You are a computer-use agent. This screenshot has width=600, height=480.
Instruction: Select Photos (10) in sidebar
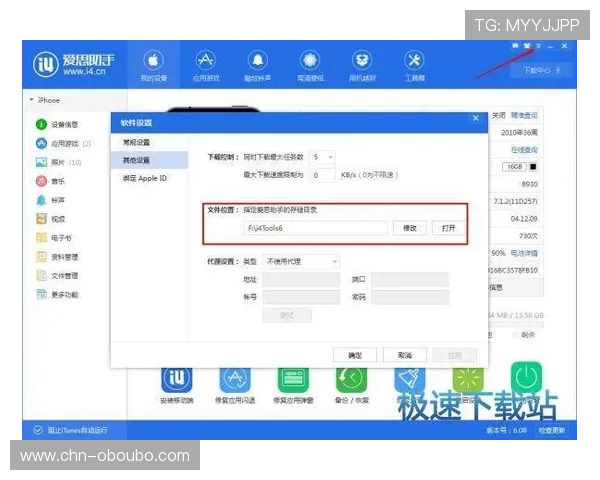pos(59,162)
